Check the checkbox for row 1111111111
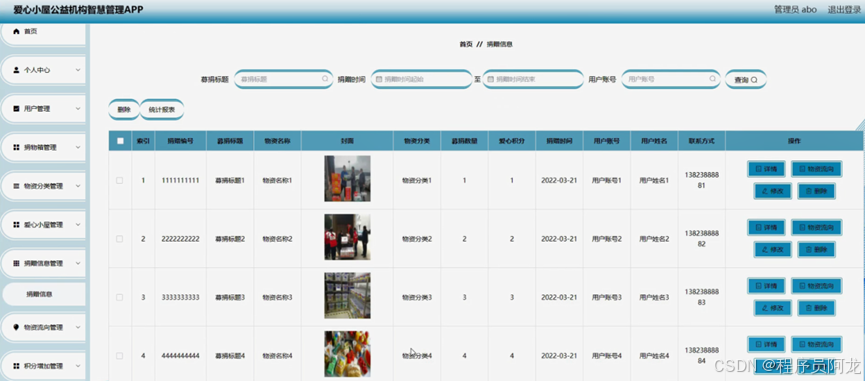 (120, 180)
